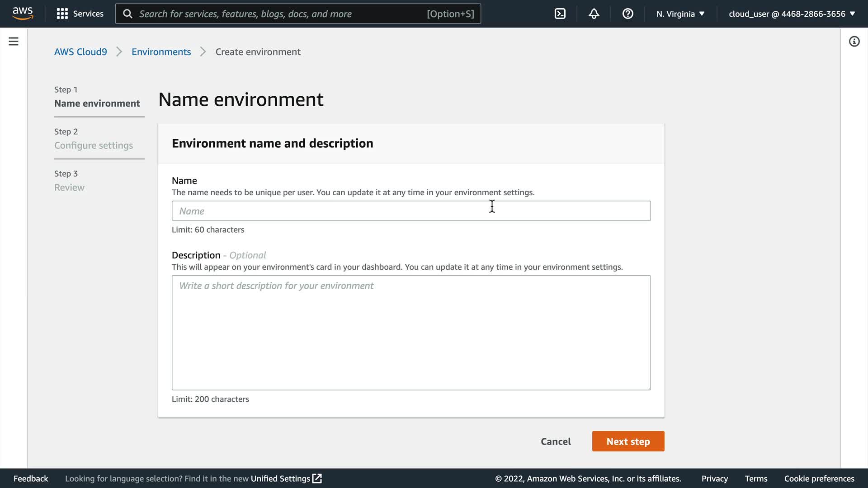
Task: Open the Services grid menu
Action: (x=62, y=14)
